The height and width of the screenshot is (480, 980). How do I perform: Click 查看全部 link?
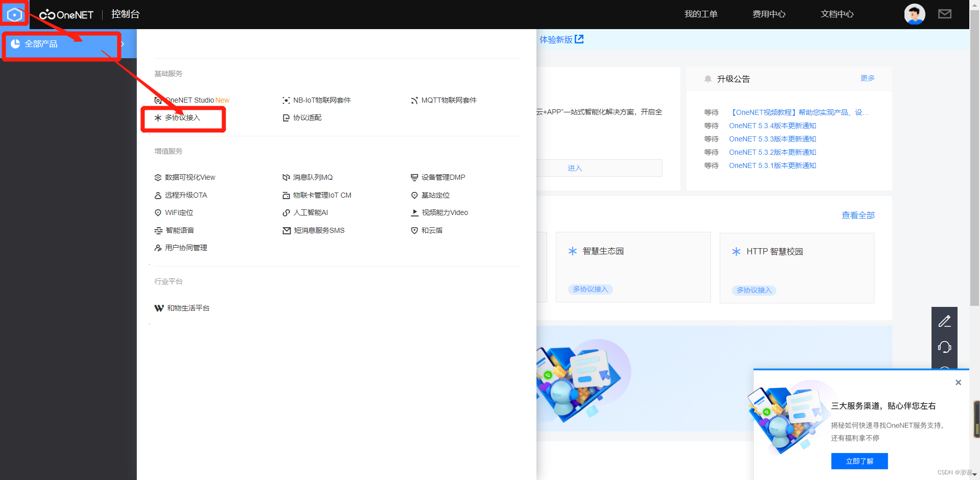(x=858, y=215)
